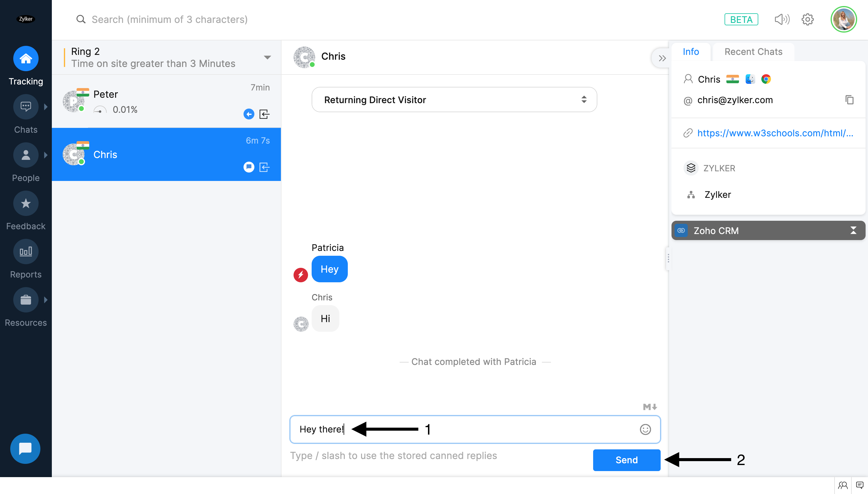This screenshot has width=868, height=494.
Task: Click the search input field
Action: (x=169, y=19)
